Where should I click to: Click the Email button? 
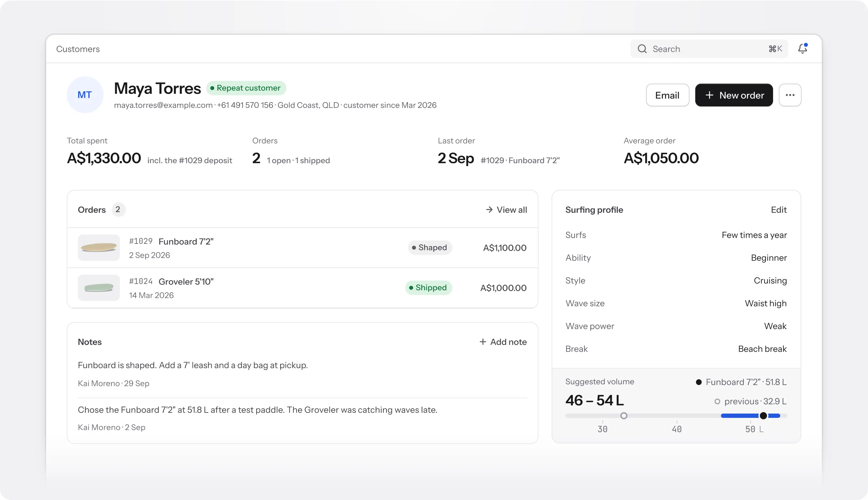[x=667, y=95]
